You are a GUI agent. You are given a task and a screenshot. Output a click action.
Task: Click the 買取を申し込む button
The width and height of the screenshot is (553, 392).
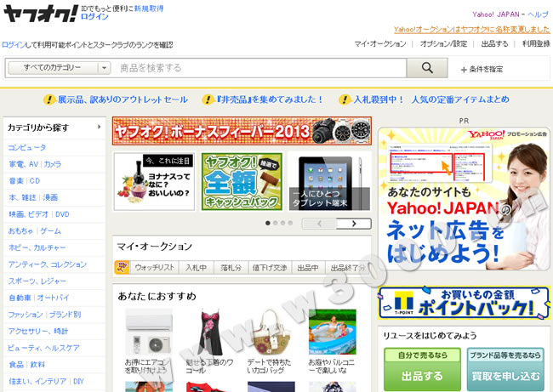click(x=505, y=369)
